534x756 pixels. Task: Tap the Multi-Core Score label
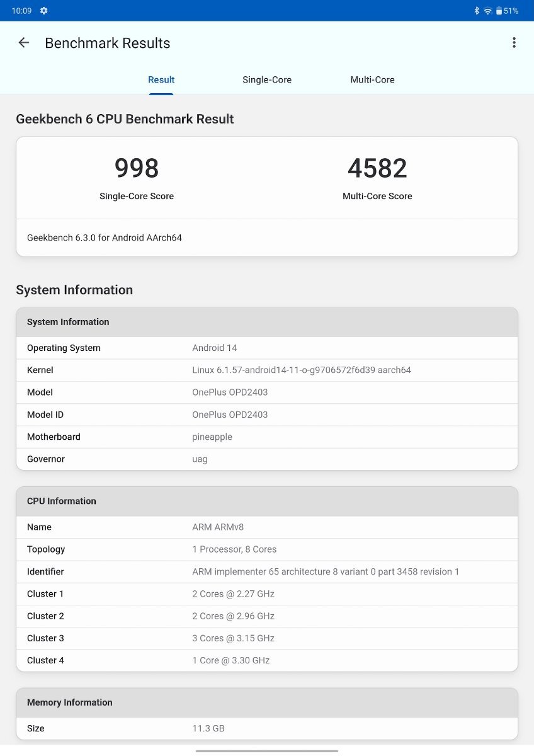tap(377, 196)
